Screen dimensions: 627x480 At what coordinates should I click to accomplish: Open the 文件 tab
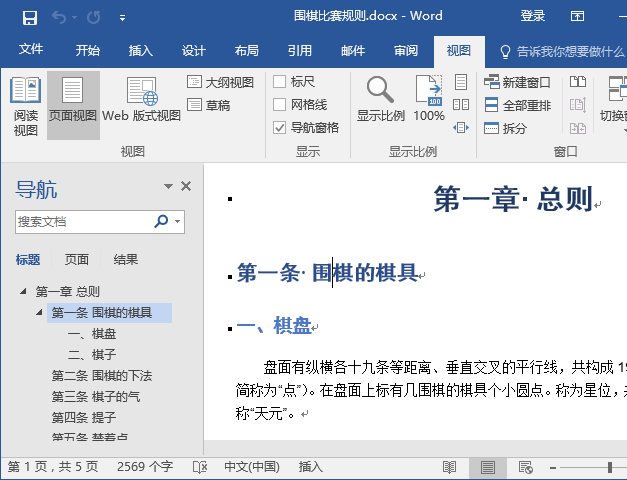click(x=31, y=50)
